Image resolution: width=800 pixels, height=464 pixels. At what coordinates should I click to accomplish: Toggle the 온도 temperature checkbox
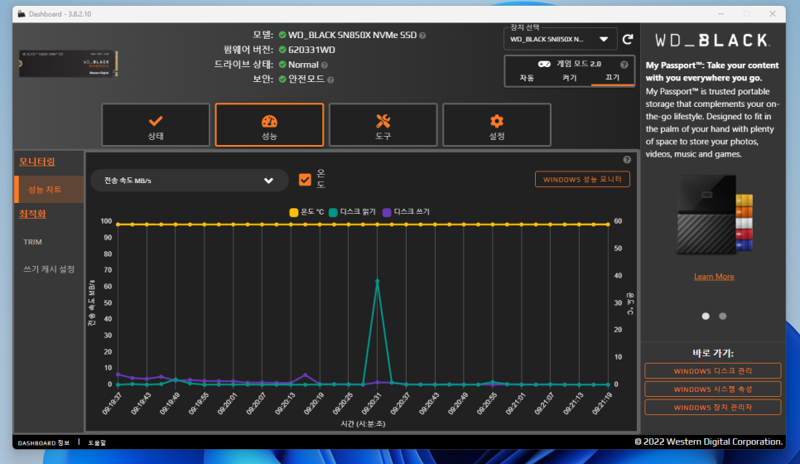[x=305, y=180]
